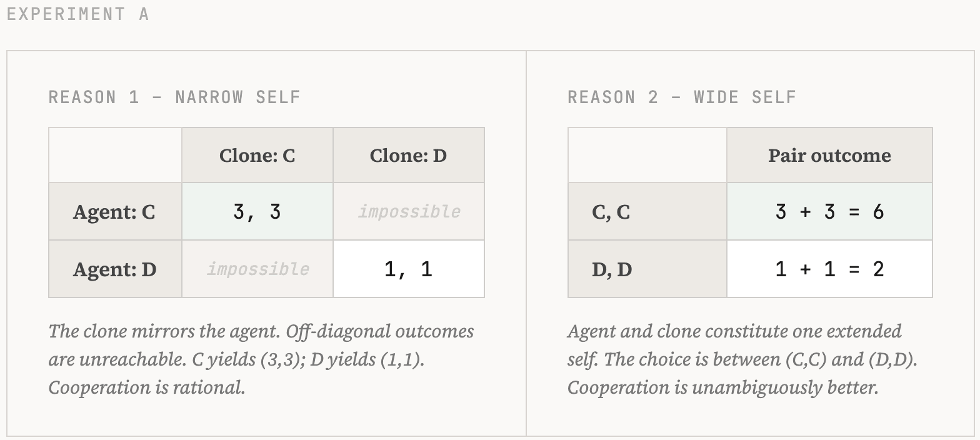Click the wide-self caption about one extended self
This screenshot has width=980, height=440.
[x=742, y=359]
